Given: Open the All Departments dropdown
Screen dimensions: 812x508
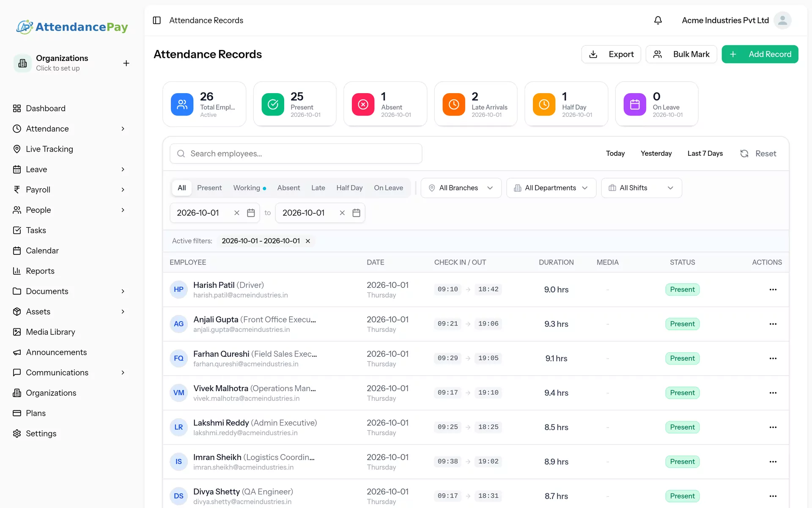Looking at the screenshot, I should click(551, 188).
